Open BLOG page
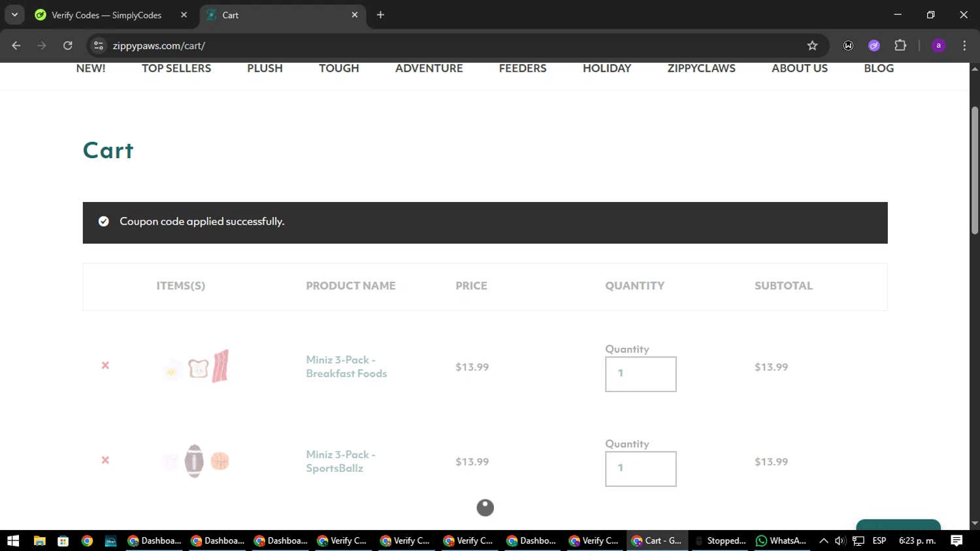The image size is (980, 551). [879, 69]
